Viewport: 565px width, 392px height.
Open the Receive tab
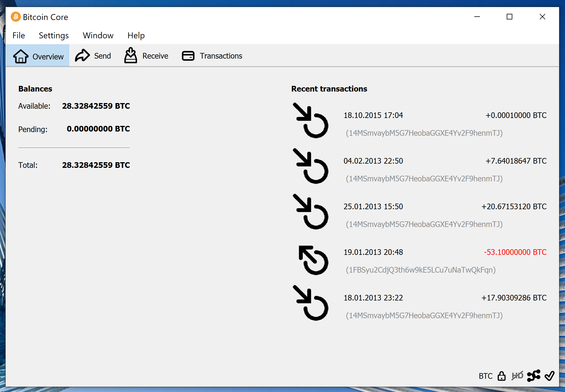click(146, 56)
